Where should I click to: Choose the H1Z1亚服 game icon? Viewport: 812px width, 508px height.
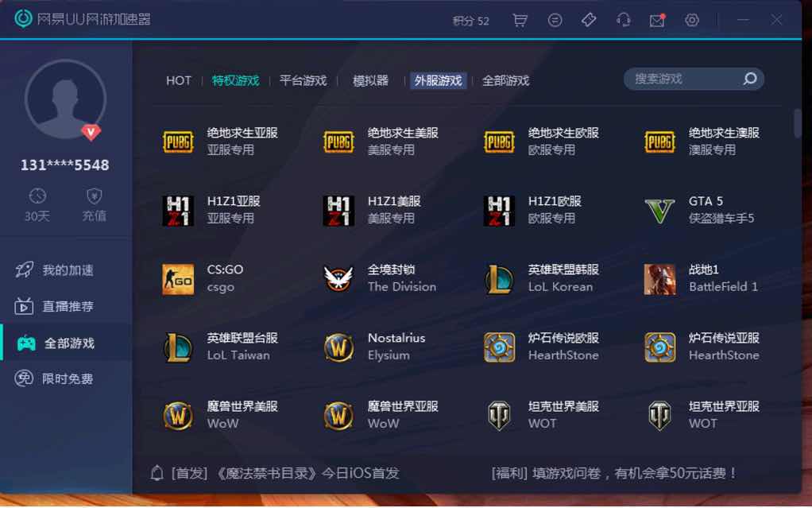pos(178,211)
